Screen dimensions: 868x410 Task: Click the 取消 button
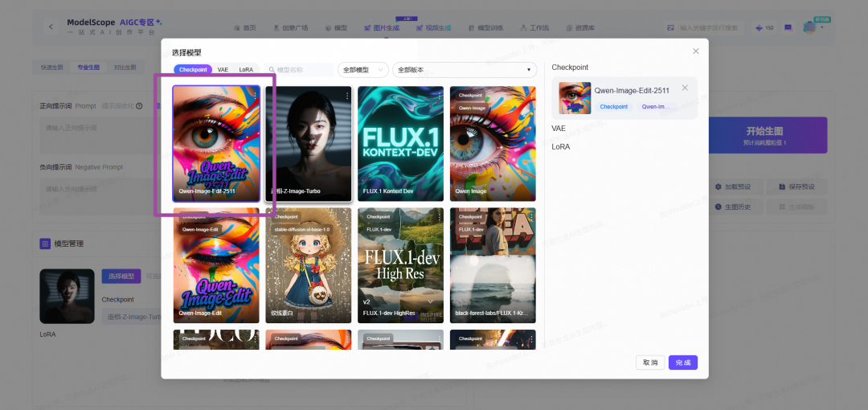650,363
